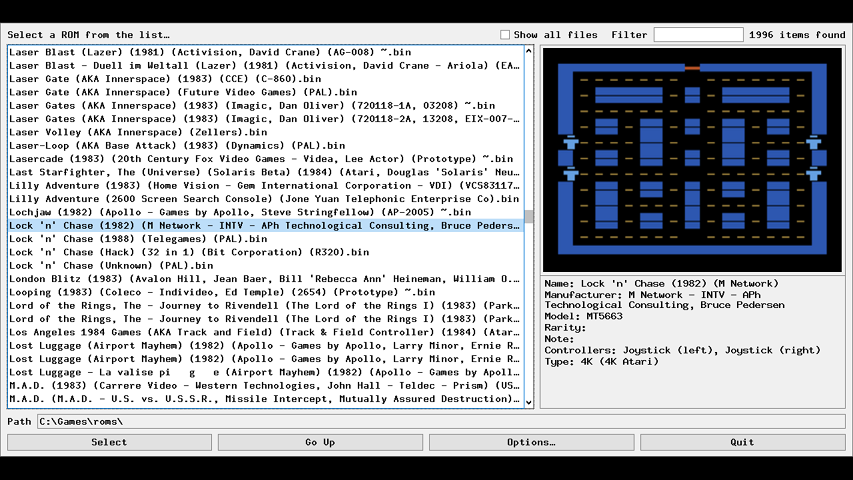
Task: Click the Lock 'n' Chase snapshot thumbnail
Action: pyautogui.click(x=692, y=159)
